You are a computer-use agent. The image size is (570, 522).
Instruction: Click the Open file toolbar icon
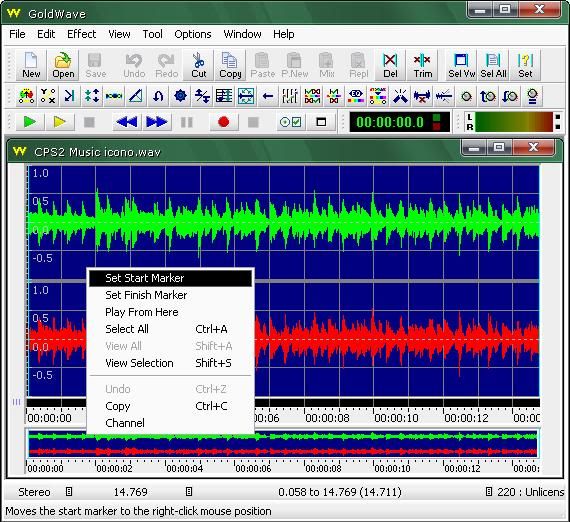(63, 65)
